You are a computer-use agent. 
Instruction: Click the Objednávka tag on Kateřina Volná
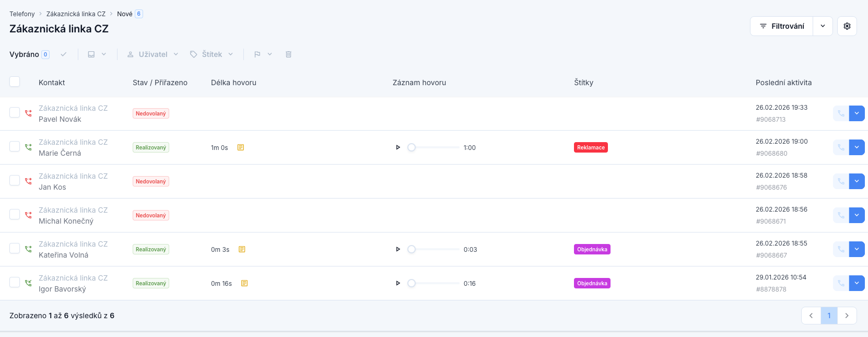592,249
